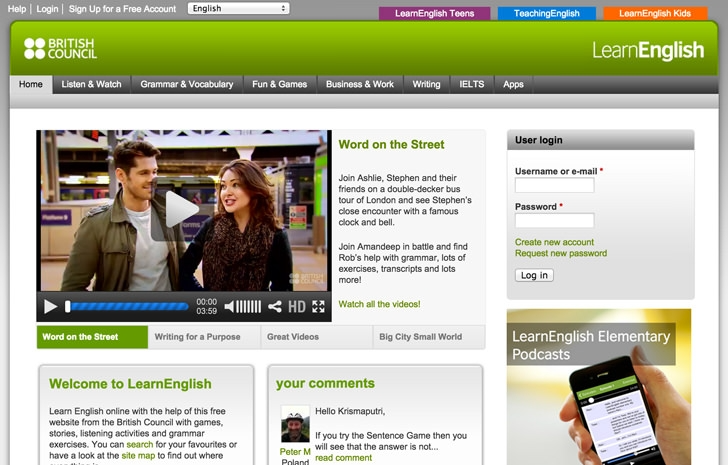Click the Help link
The height and width of the screenshot is (465, 728).
tap(17, 9)
